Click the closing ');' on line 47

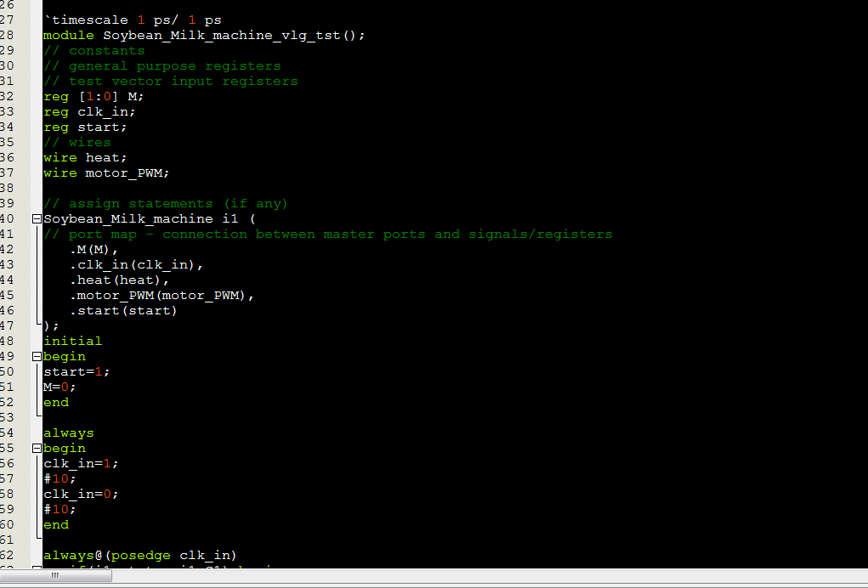point(51,326)
